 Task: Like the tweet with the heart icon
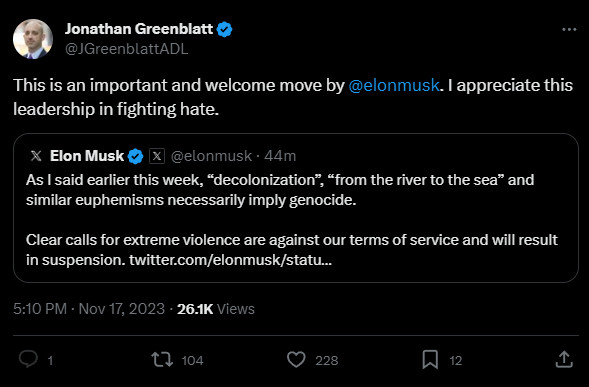point(296,359)
